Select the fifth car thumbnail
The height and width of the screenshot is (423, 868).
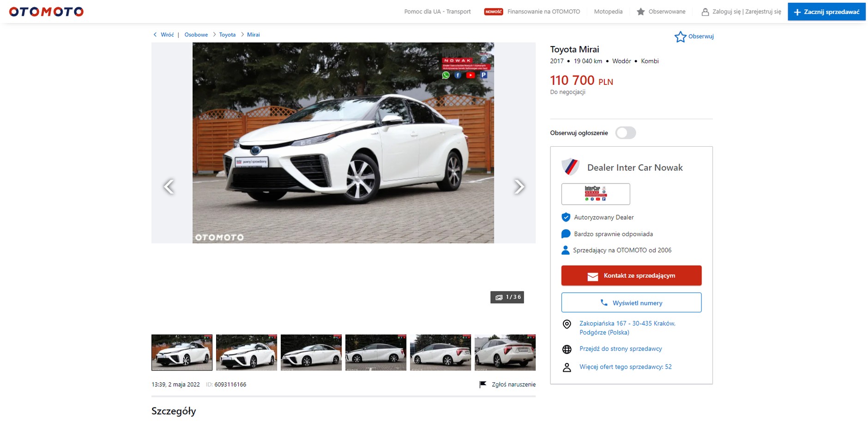pos(440,352)
